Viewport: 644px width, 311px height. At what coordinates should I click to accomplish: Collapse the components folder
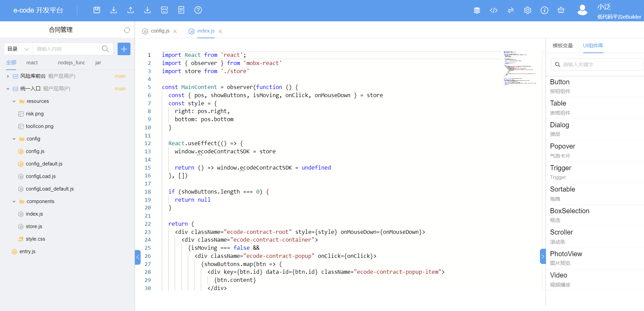pos(14,201)
